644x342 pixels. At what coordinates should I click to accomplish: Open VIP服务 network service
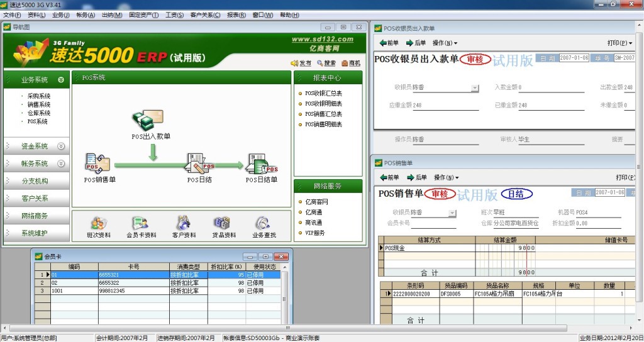coord(314,233)
